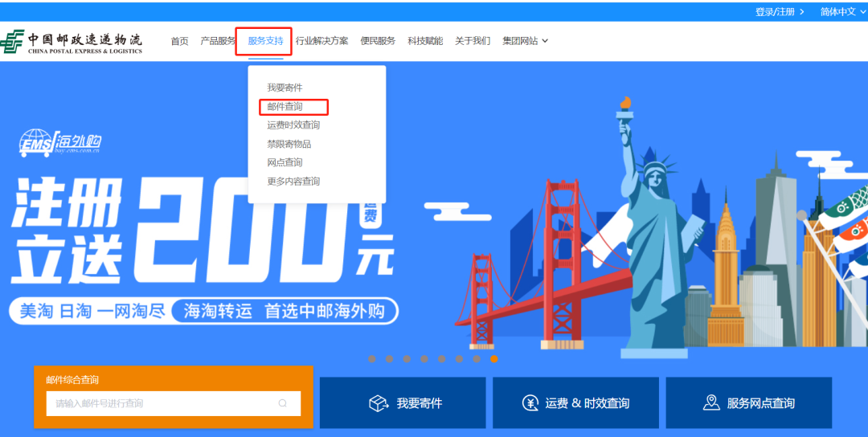Click the China Postal Express & Logistics logo
Viewport: 868px width, 437px height.
point(72,43)
